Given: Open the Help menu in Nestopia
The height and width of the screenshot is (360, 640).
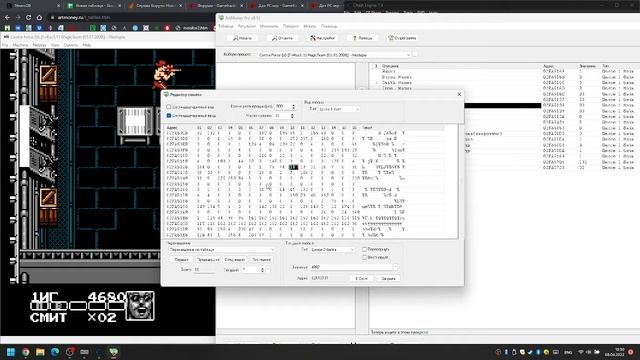Looking at the screenshot, I should pyautogui.click(x=87, y=45).
